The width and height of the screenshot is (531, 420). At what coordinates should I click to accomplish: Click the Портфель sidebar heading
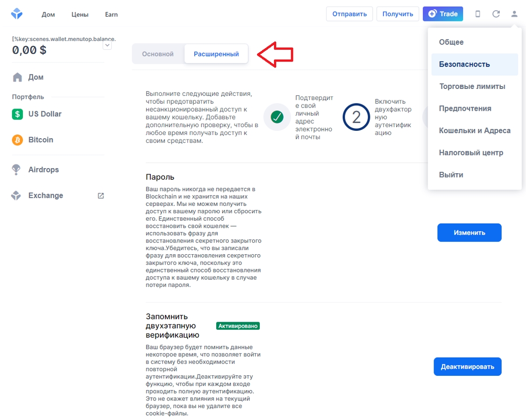28,97
